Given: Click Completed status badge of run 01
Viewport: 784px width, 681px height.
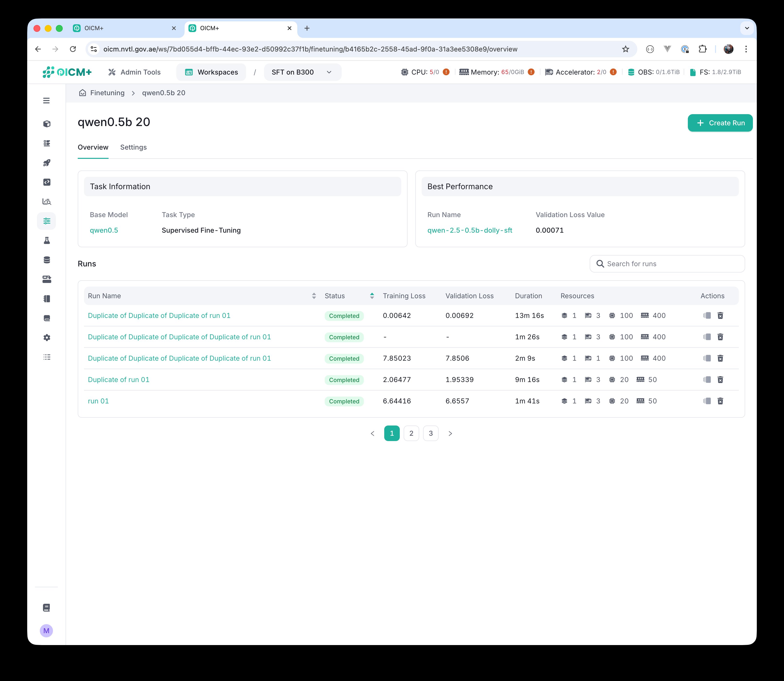Looking at the screenshot, I should point(344,401).
